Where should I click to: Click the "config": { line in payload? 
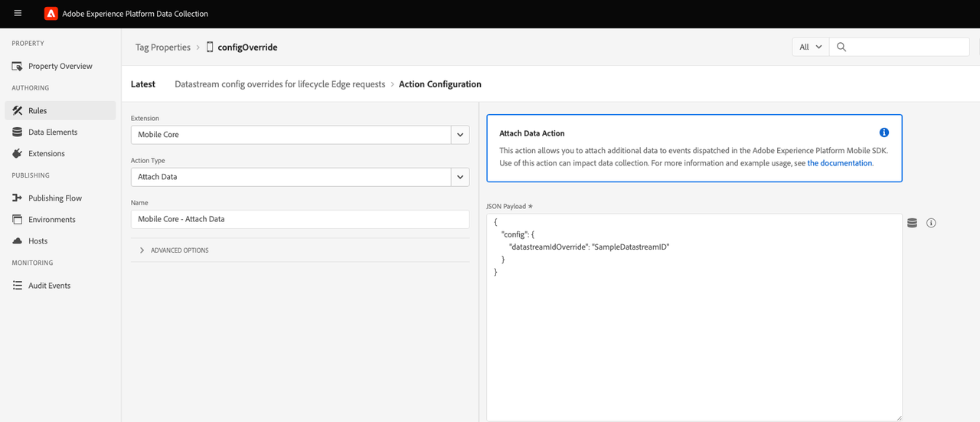pyautogui.click(x=518, y=234)
